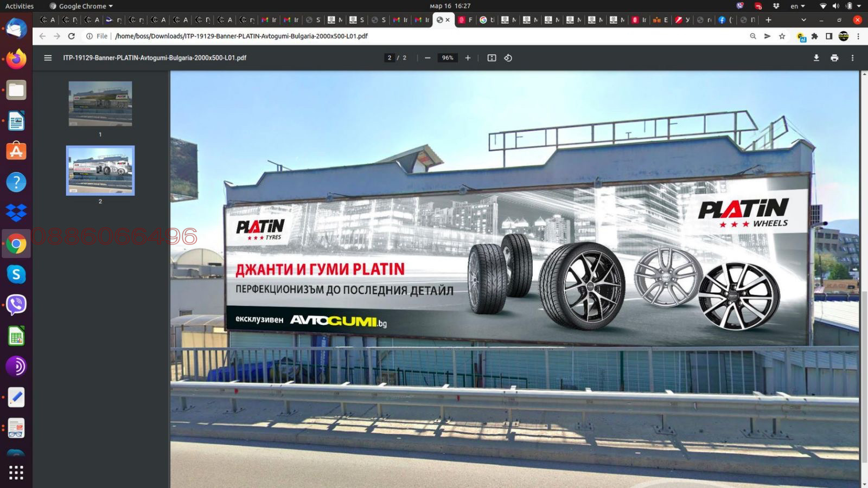Viewport: 868px width, 488px height.
Task: Rotate the PDF counterclockwise
Action: pos(508,58)
